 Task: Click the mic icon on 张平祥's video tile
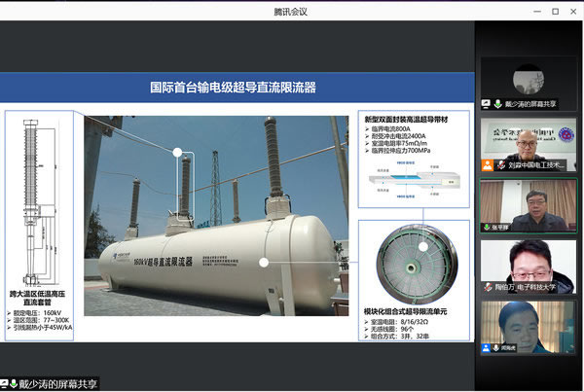tap(488, 227)
